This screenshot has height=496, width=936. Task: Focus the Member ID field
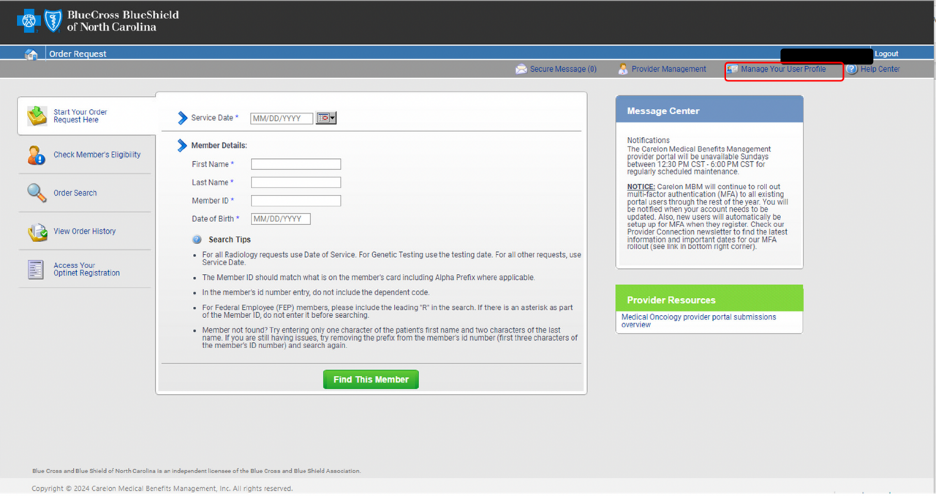pyautogui.click(x=295, y=201)
